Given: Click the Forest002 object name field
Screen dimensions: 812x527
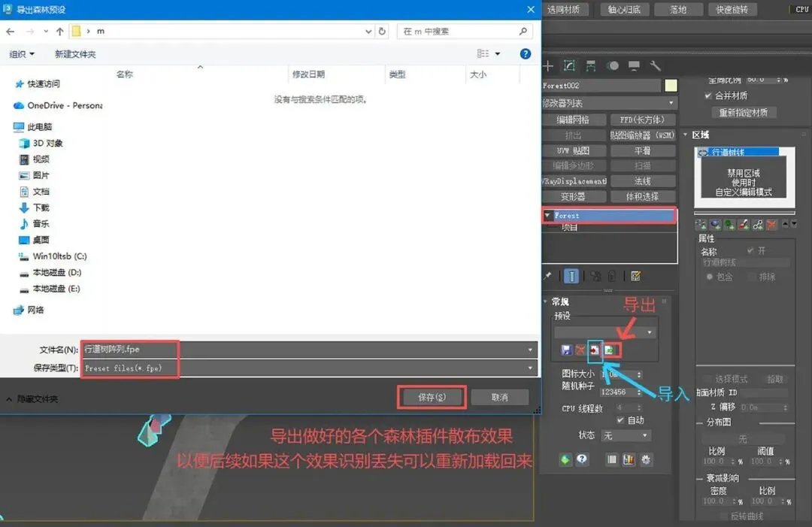Looking at the screenshot, I should click(x=601, y=86).
